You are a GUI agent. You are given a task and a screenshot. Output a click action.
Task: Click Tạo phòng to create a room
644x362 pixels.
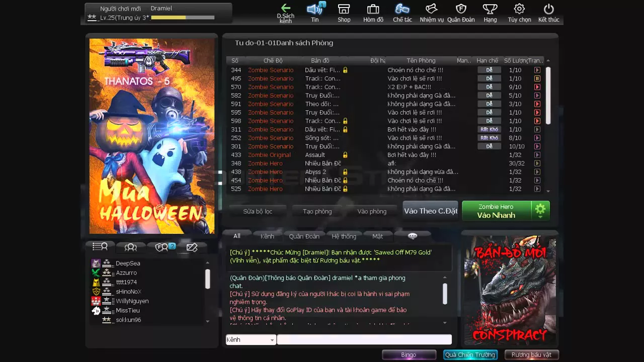coord(317,211)
